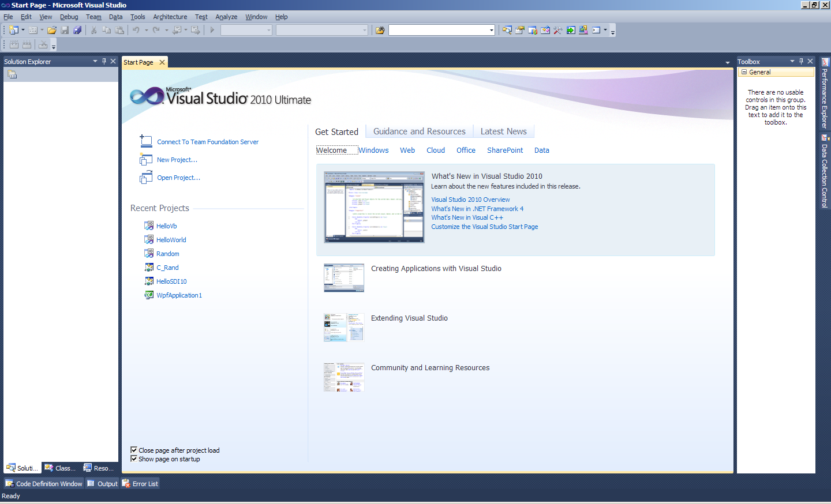Open the Performance Explorer side tab
Image resolution: width=831 pixels, height=504 pixels.
[825, 94]
